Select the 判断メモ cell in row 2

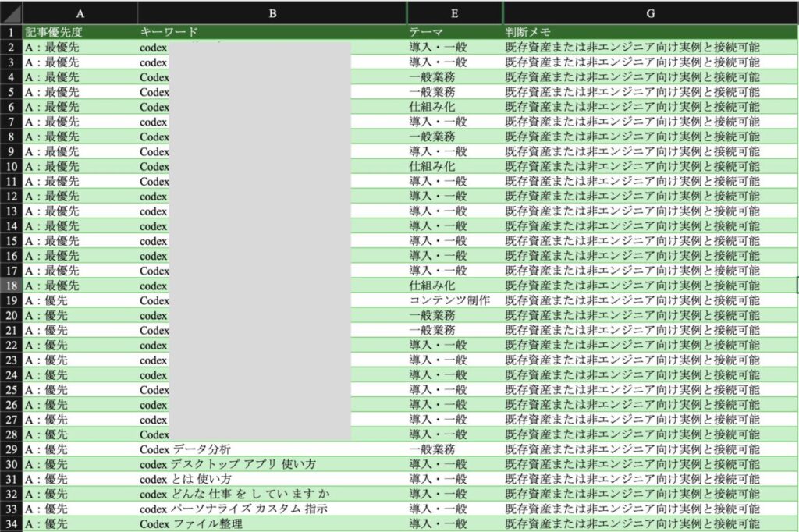[x=651, y=48]
